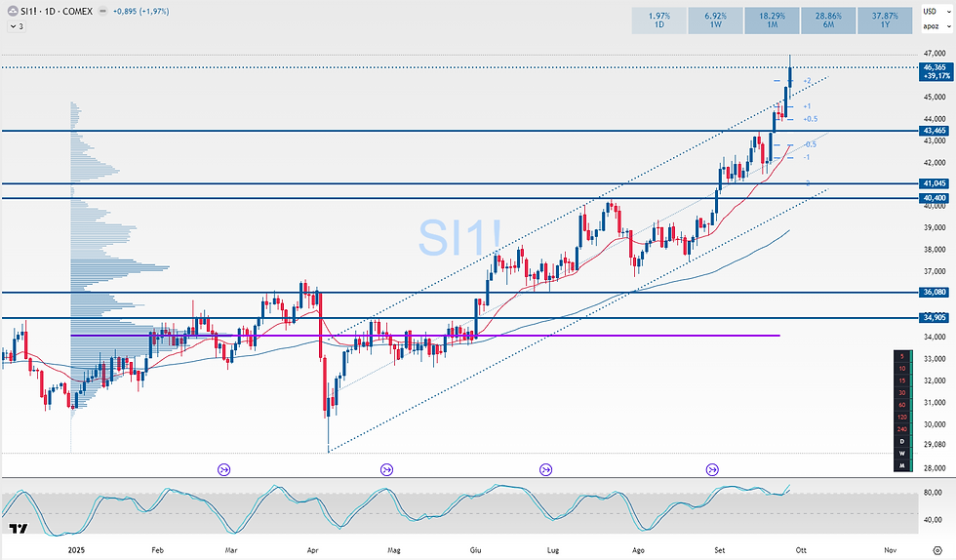Click the SI1! 1D COMEX symbol title
Screen dimensions: 956x560
57,11
